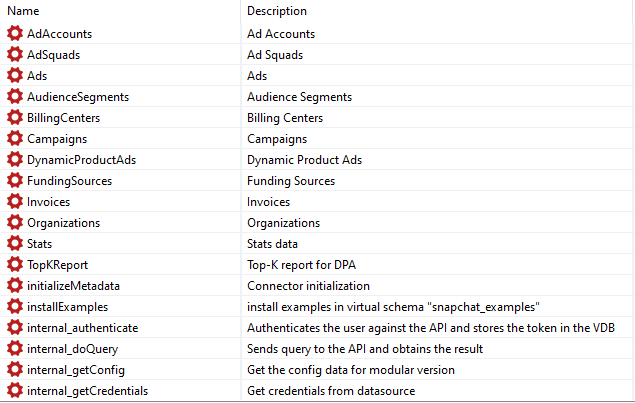Click the AudienceSegments gear icon

click(x=14, y=97)
